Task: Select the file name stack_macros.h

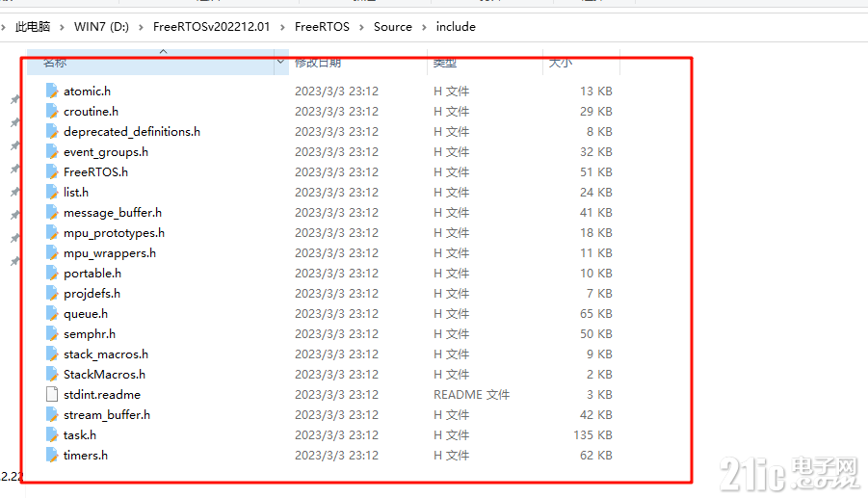Action: pyautogui.click(x=106, y=354)
